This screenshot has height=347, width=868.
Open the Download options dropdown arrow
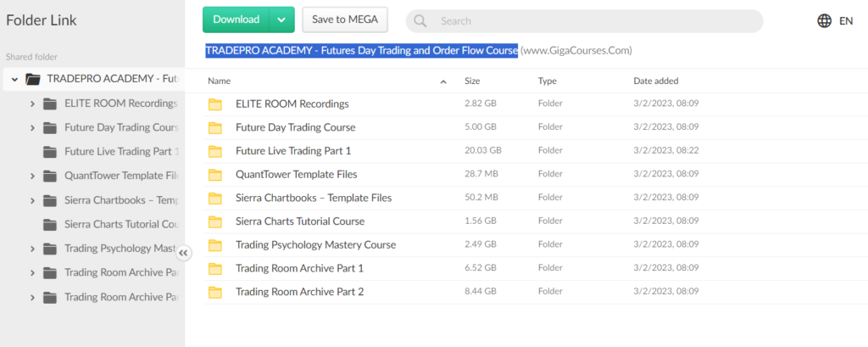281,20
